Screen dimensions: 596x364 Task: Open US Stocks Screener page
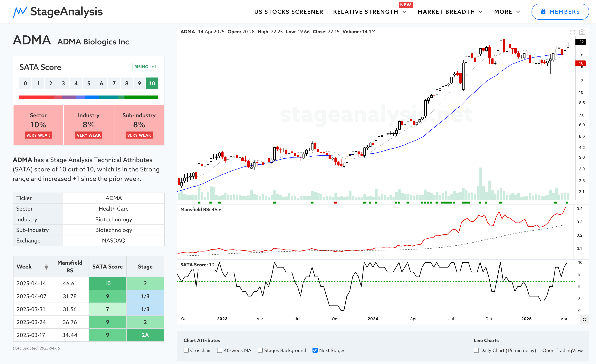[289, 12]
